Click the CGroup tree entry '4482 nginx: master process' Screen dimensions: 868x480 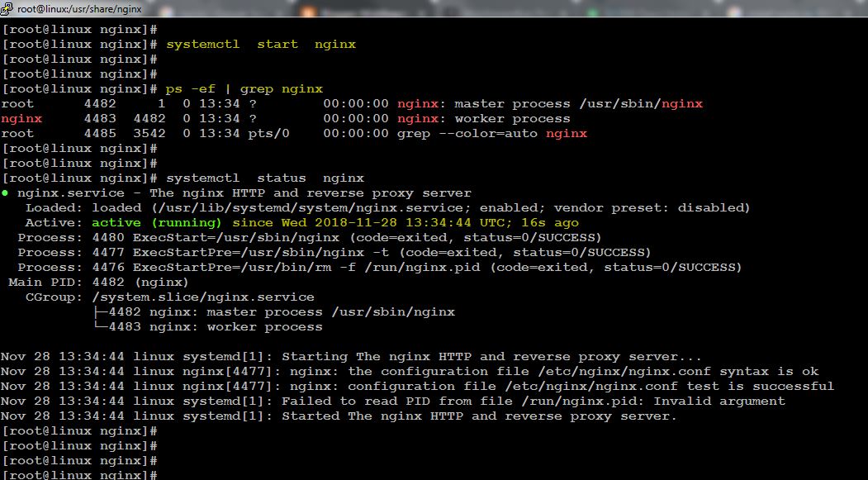(282, 312)
